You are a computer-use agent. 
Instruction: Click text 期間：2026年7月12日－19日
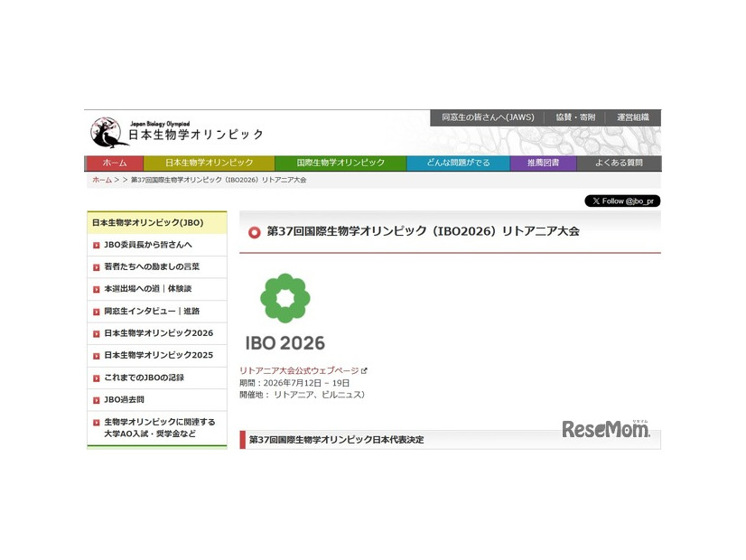294,383
